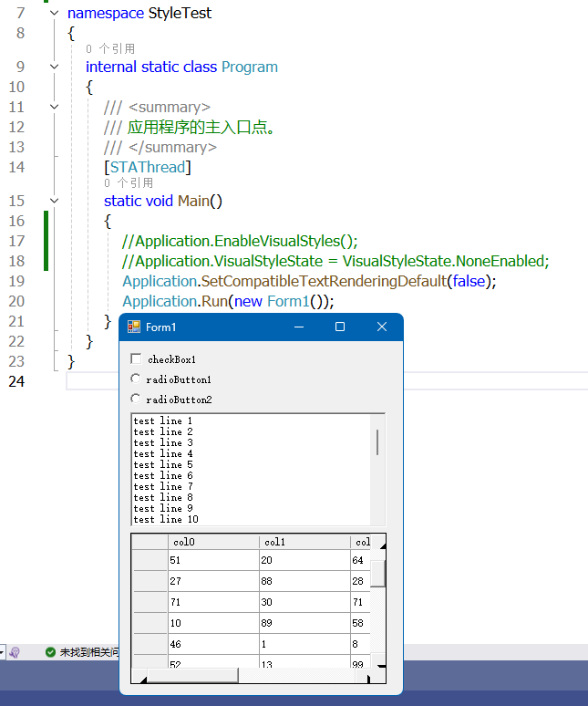Click 'test line 7' in the text box

pyautogui.click(x=163, y=486)
